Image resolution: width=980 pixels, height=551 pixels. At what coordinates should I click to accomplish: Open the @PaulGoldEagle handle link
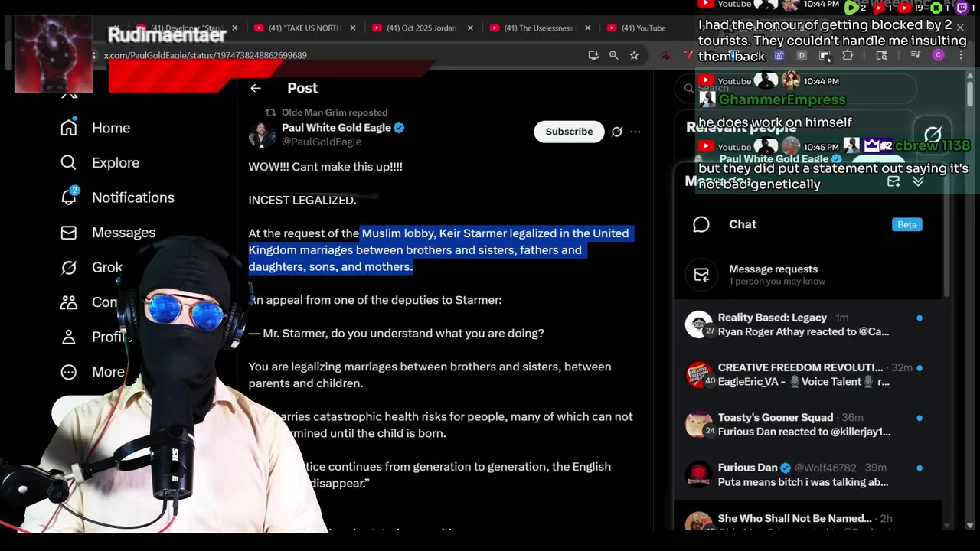[x=322, y=142]
